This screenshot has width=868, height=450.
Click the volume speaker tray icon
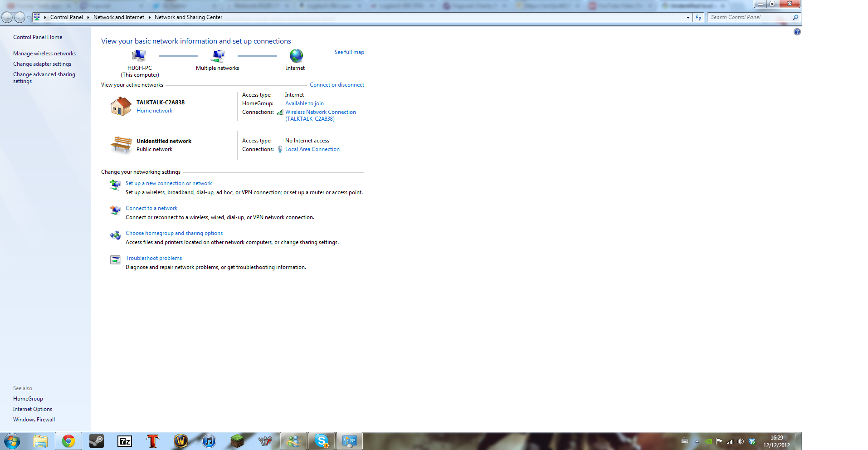click(x=741, y=441)
